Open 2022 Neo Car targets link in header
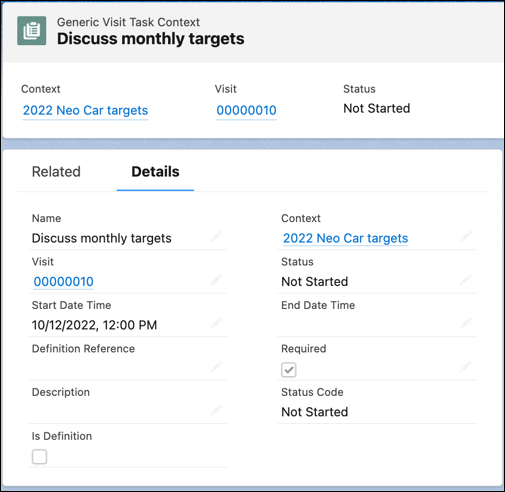 (x=85, y=110)
